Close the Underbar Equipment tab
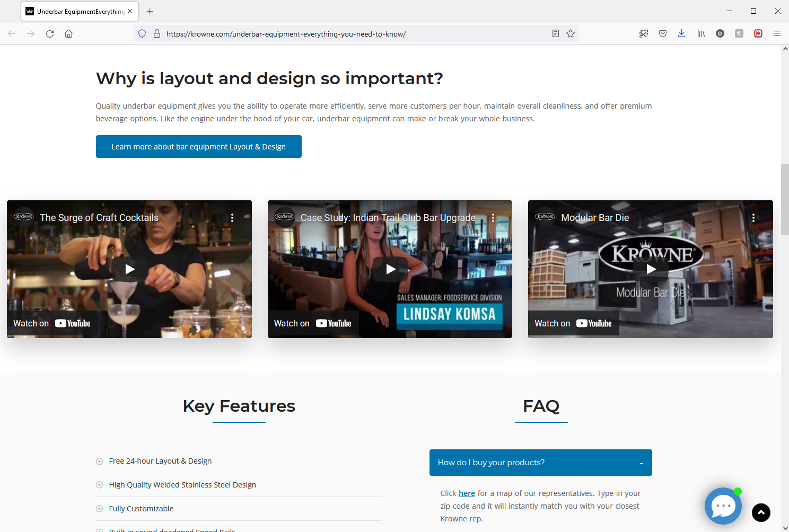Image resolution: width=789 pixels, height=532 pixels. click(x=130, y=11)
